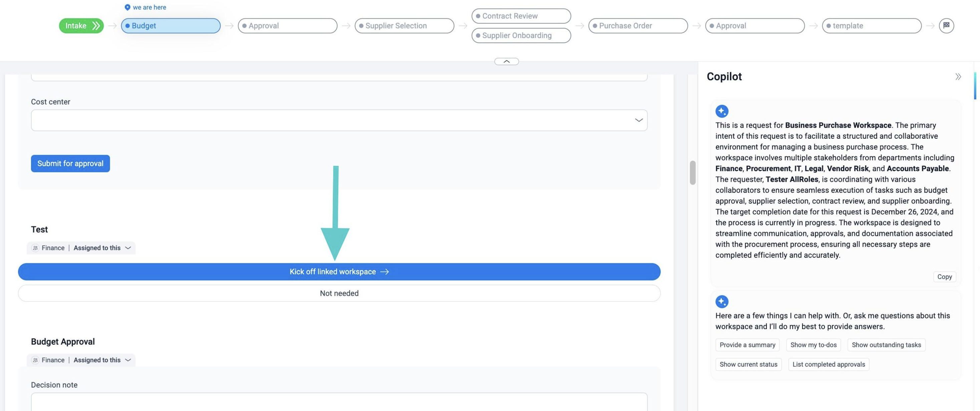This screenshot has width=980, height=411.
Task: Click the 'Decision note' field label
Action: tap(54, 385)
